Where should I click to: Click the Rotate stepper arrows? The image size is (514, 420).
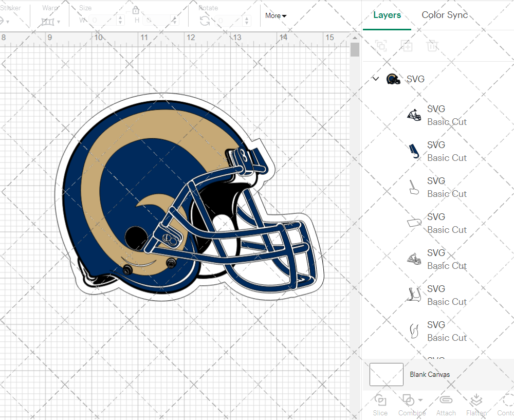pos(248,21)
